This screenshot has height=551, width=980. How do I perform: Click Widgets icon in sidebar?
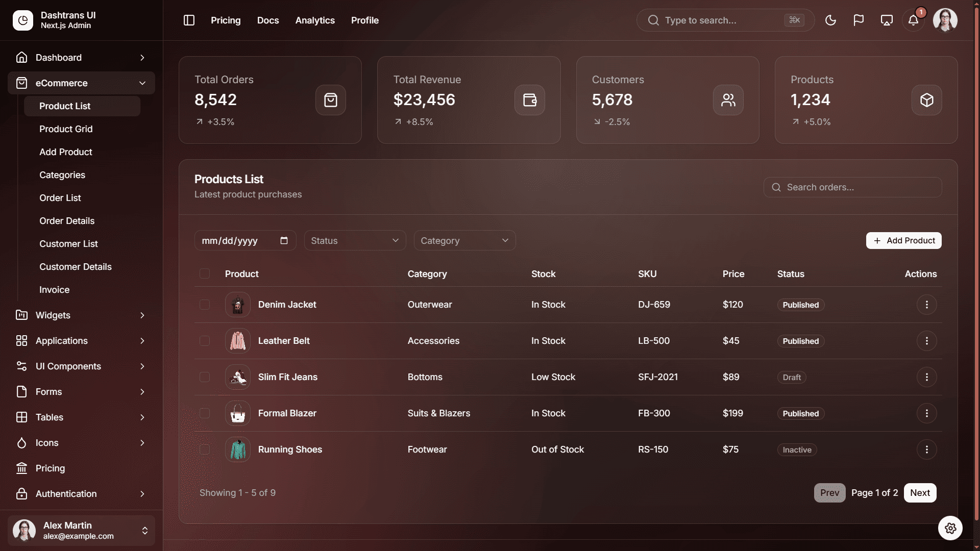[21, 315]
